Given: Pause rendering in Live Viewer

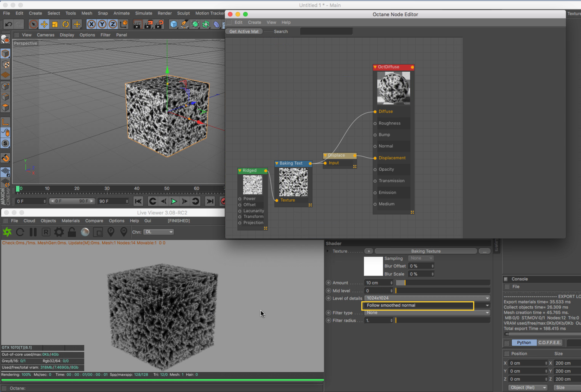Looking at the screenshot, I should (x=33, y=232).
